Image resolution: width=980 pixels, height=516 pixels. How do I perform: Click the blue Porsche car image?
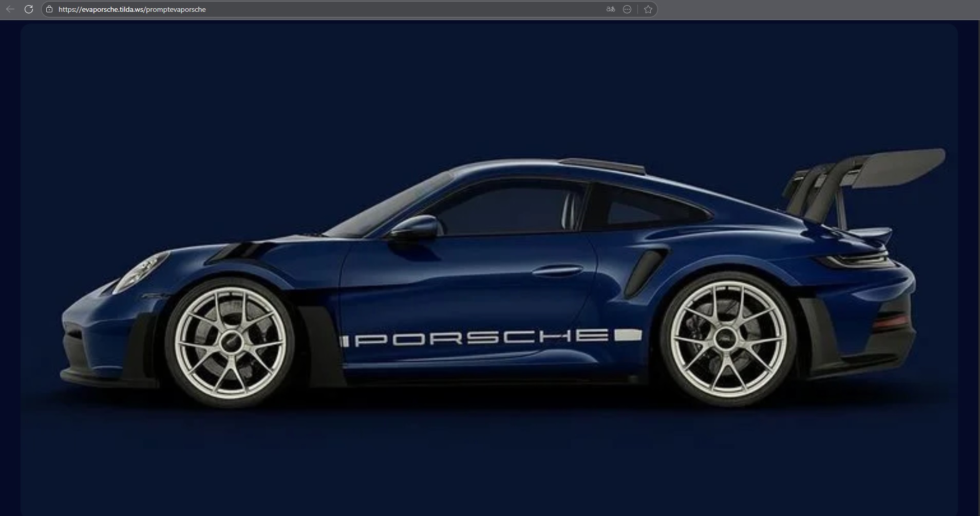coord(489,269)
